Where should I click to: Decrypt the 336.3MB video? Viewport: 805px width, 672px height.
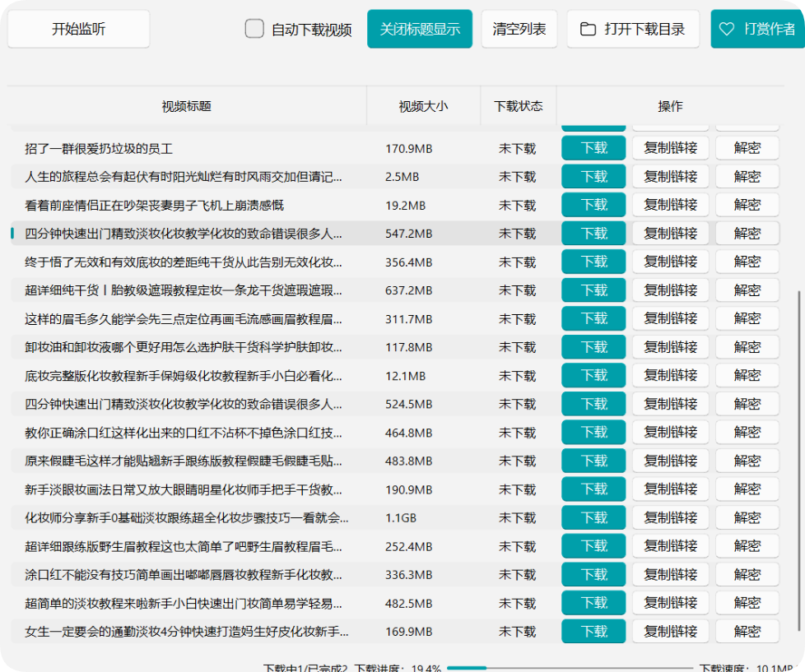click(747, 575)
